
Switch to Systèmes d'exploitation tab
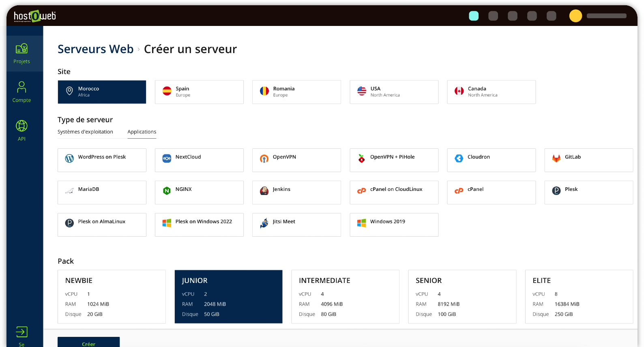[85, 132]
